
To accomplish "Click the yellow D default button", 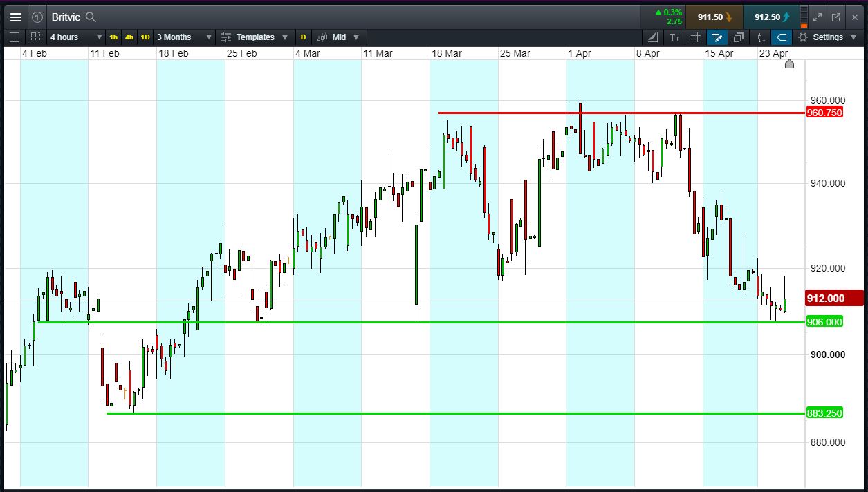I will point(303,37).
